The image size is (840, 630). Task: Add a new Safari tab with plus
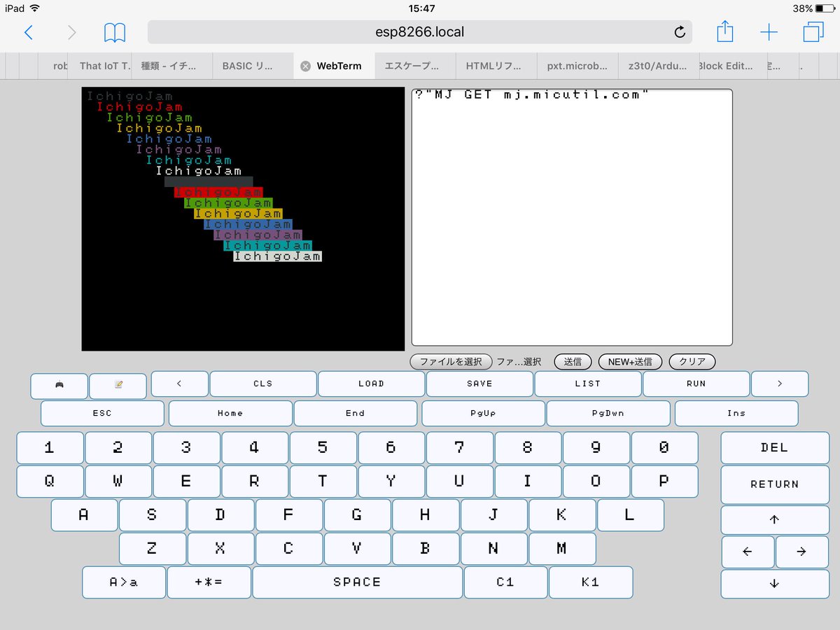coord(769,32)
